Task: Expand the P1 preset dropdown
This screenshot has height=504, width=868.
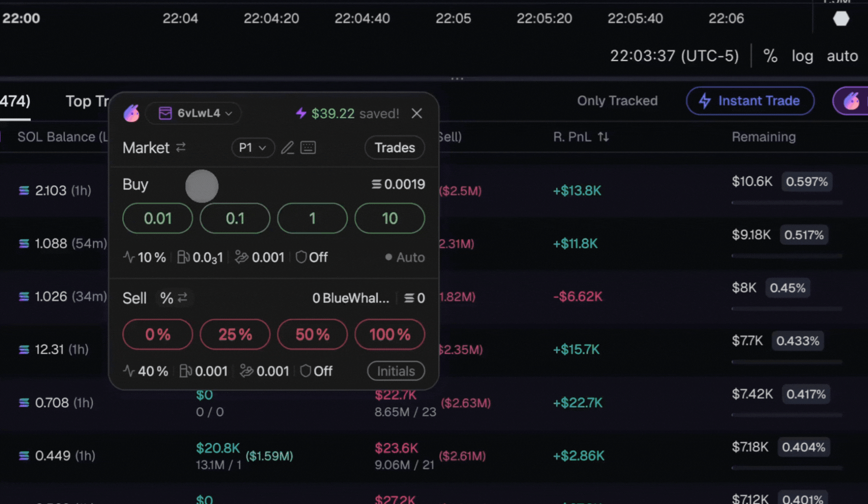Action: click(252, 148)
